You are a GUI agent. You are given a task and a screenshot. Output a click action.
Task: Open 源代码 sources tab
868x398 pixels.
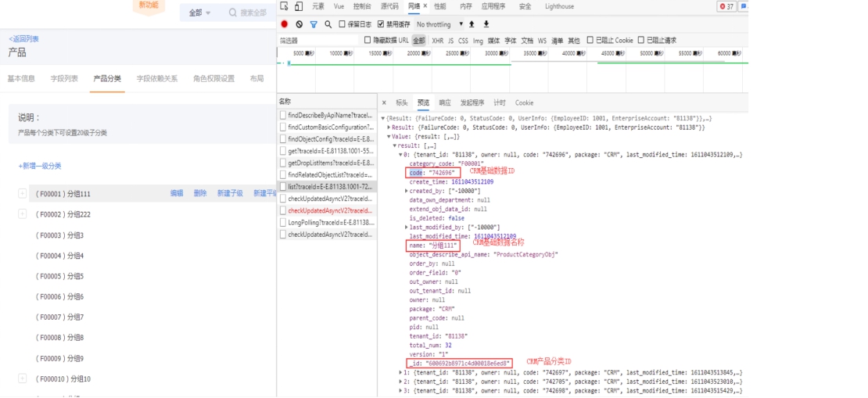pos(389,6)
